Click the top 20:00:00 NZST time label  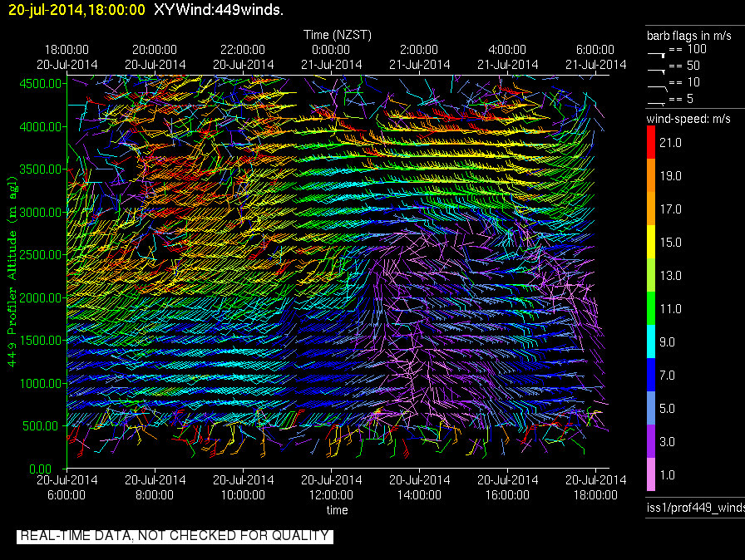click(x=155, y=50)
